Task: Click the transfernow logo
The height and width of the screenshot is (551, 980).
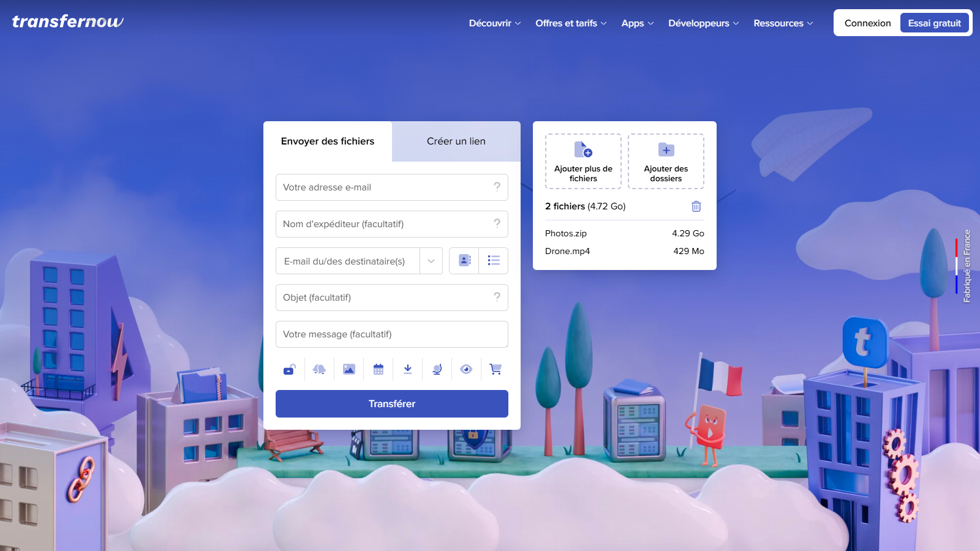Action: click(68, 21)
